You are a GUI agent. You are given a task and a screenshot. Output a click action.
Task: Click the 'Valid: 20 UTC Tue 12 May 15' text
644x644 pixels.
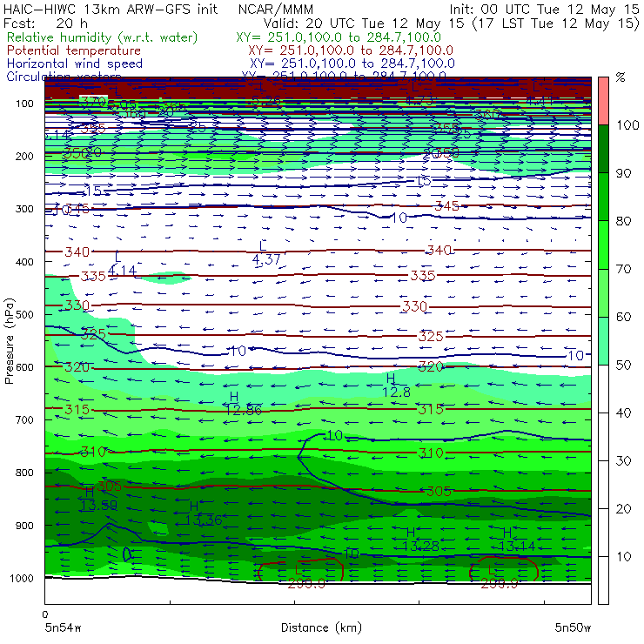point(364,23)
